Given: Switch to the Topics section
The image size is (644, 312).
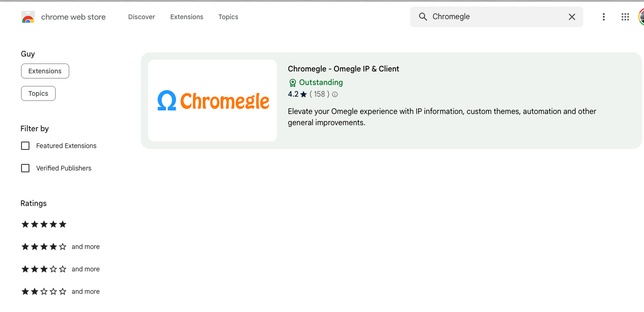Looking at the screenshot, I should coord(228,17).
